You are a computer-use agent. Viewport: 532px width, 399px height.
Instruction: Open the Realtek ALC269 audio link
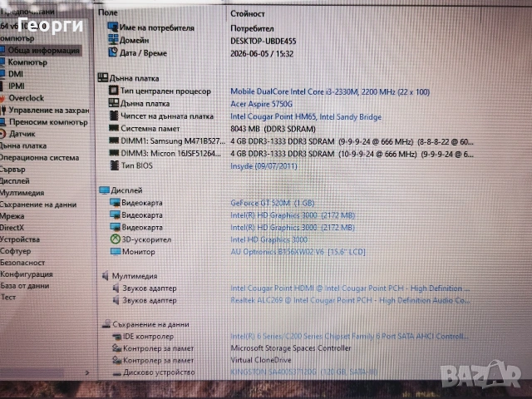pyautogui.click(x=350, y=300)
